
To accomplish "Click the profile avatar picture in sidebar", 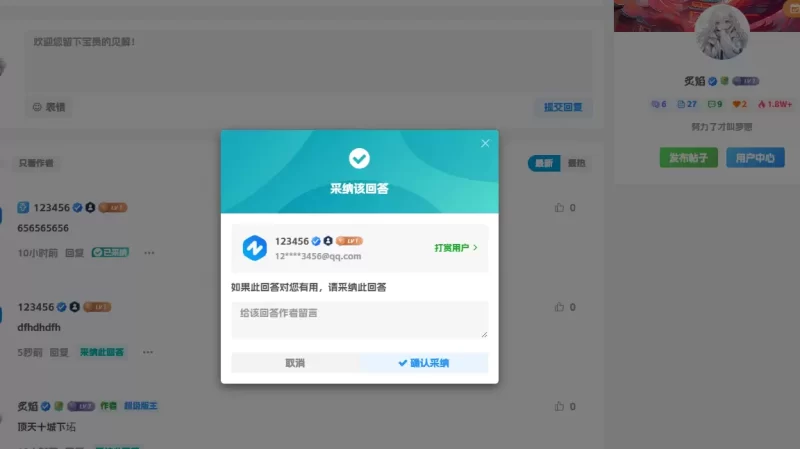I will (x=721, y=34).
